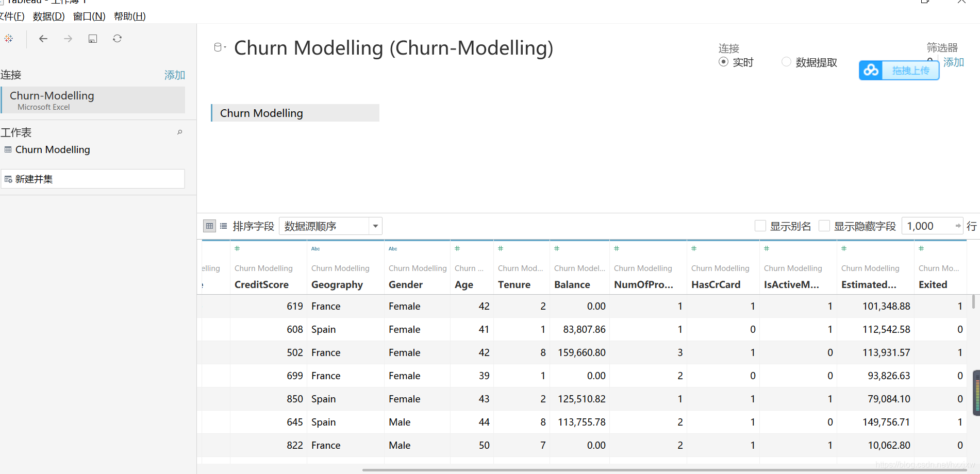The image size is (980, 474).
Task: Click the 新建并集 new union item
Action: [x=93, y=179]
